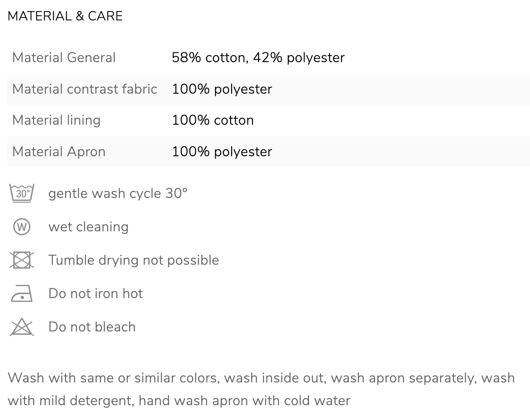This screenshot has height=420, width=530.
Task: Click the 30° wash tub care icon
Action: coord(22,193)
